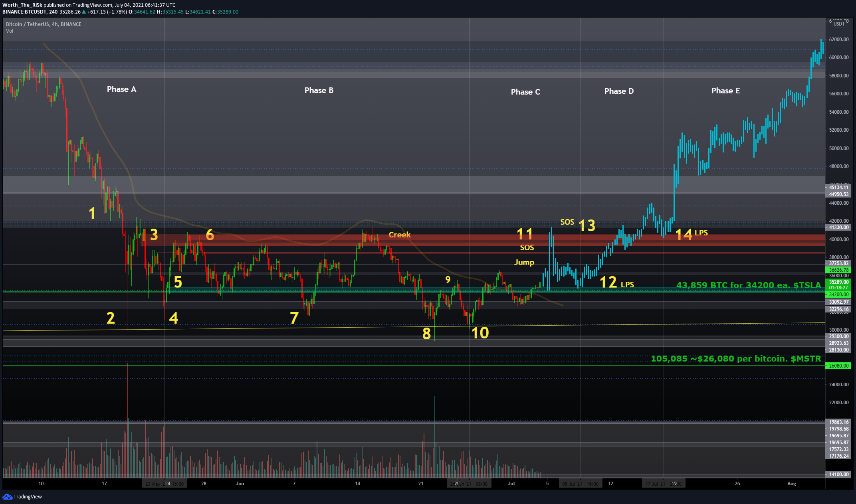Click the 28923.63 price axis label
Viewport: 856px width, 504px height.
(x=838, y=343)
